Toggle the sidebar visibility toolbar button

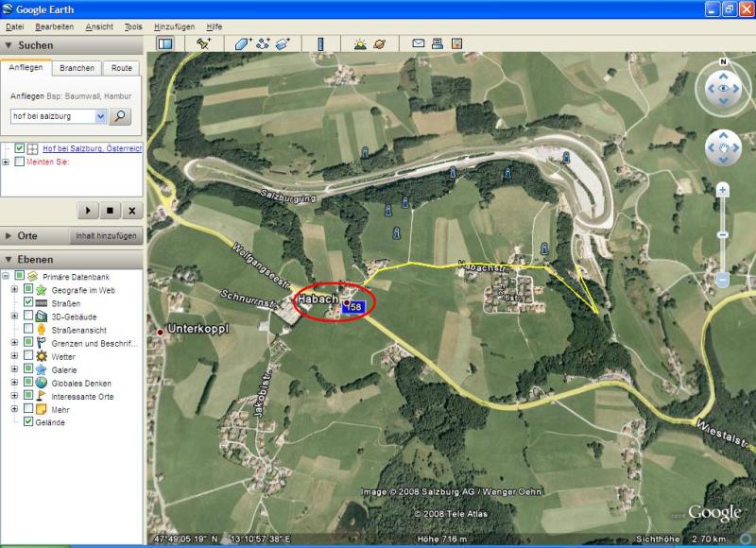click(165, 43)
